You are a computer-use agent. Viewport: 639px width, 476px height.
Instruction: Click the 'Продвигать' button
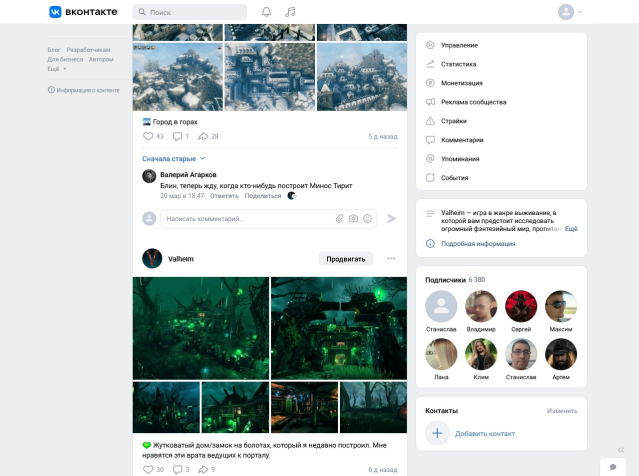point(345,258)
